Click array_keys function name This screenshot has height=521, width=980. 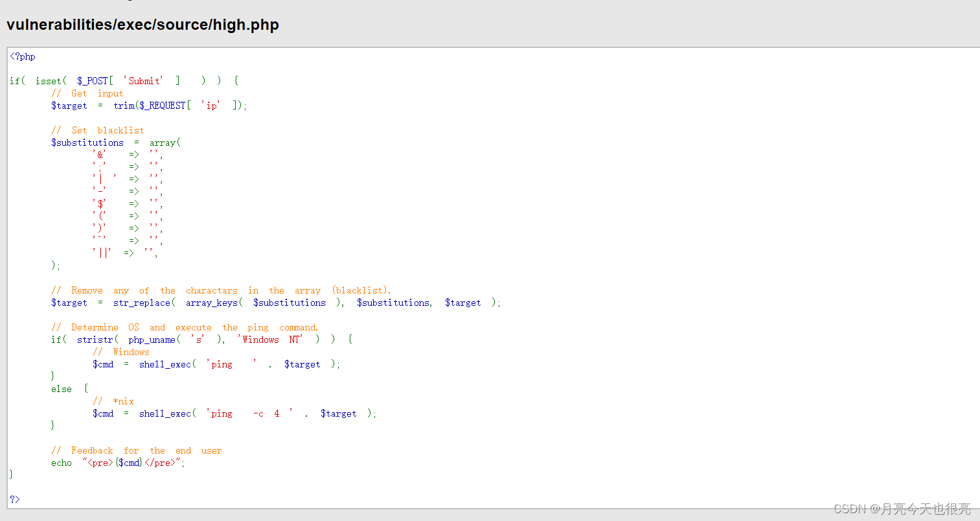(212, 303)
